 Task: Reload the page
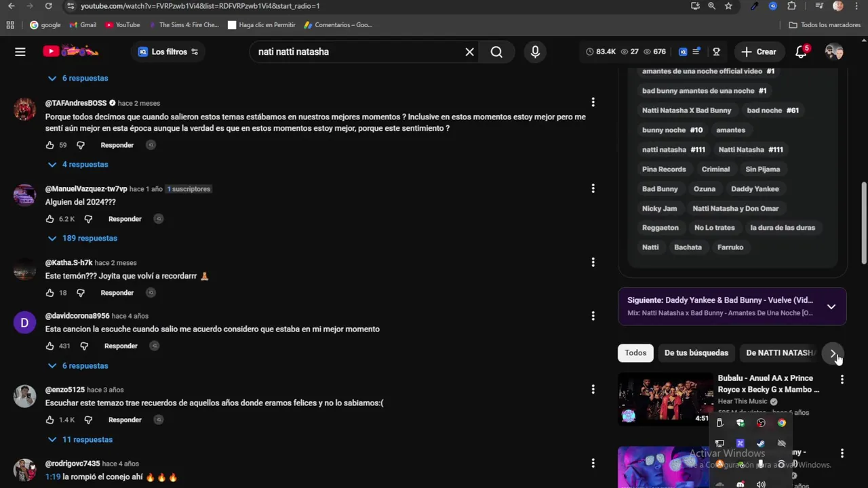pyautogui.click(x=48, y=6)
